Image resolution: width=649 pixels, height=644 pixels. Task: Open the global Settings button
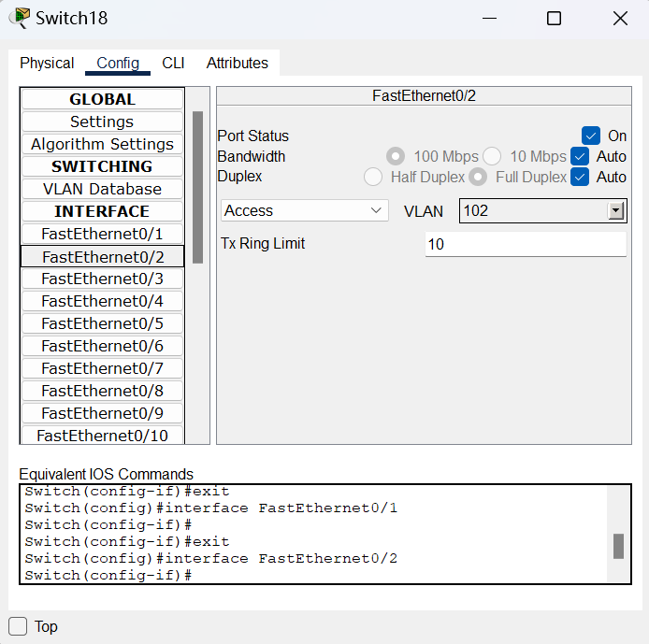102,122
